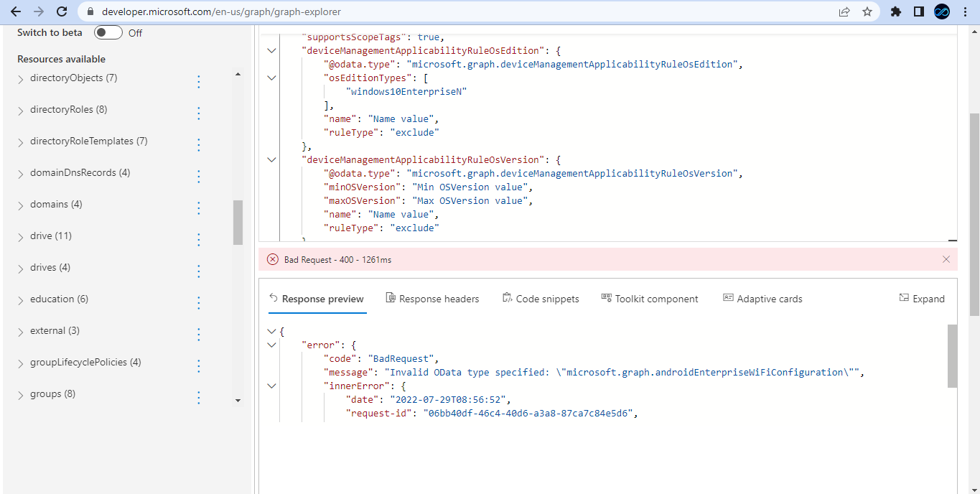Open more options for external
Viewport: 980px width, 494px height.
199,335
